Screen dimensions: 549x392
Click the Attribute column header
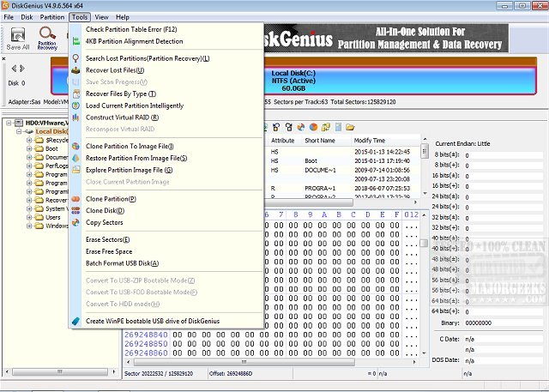point(282,141)
